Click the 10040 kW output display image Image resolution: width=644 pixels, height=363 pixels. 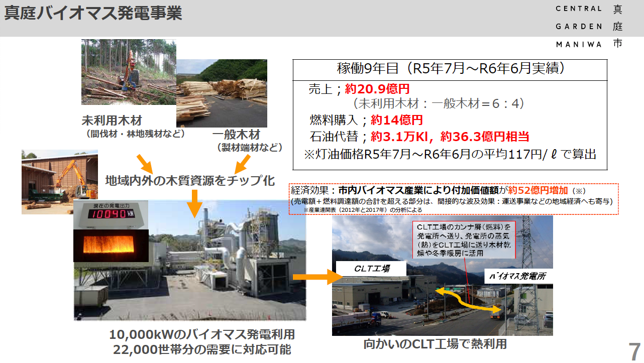tap(111, 215)
